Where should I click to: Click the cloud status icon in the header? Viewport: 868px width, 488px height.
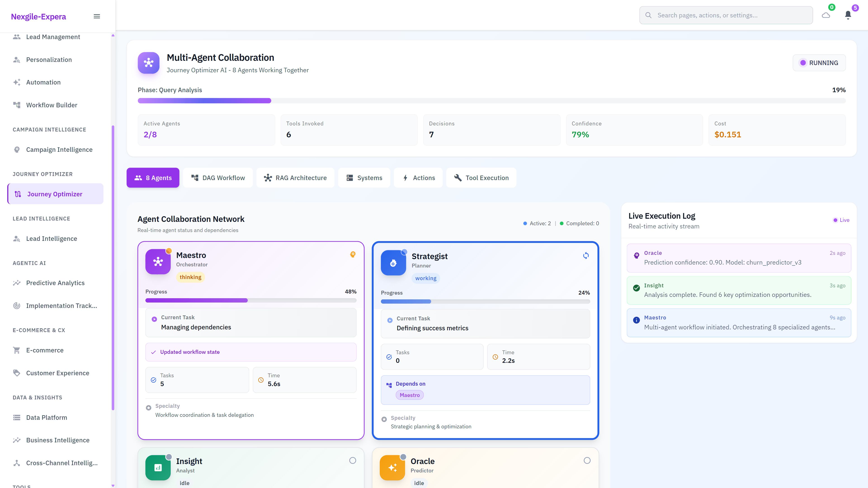[x=826, y=15]
